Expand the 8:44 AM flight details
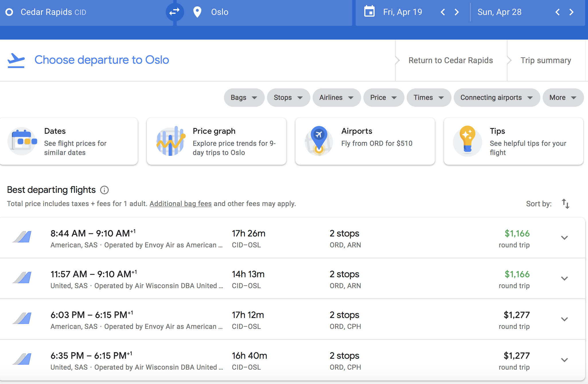Screen dimensions: 588x384 564,238
